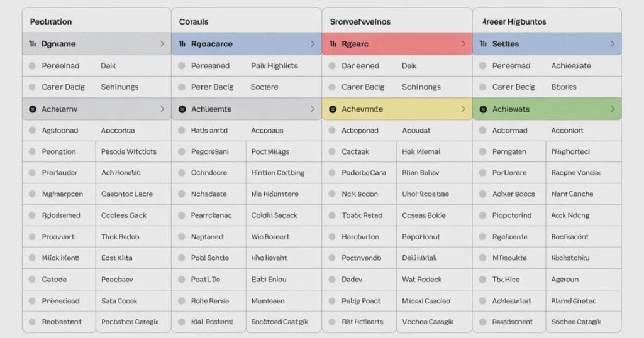Click the Peoluration column header
644x338 pixels.
(x=50, y=21)
